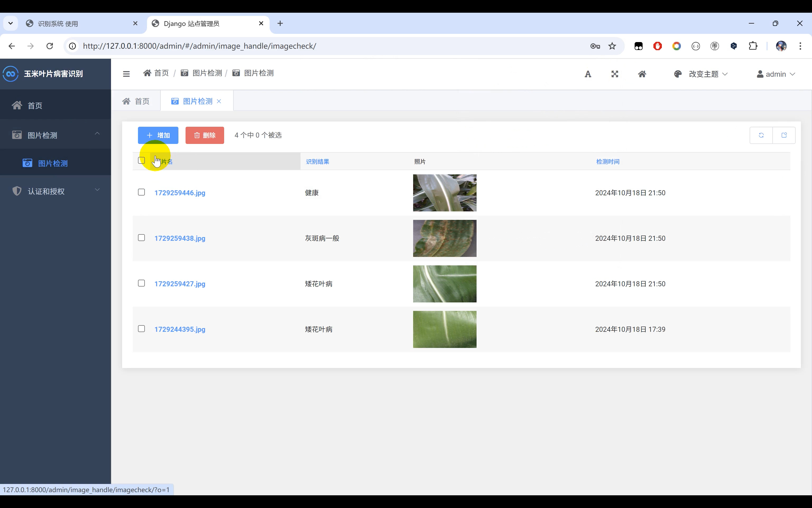Toggle the select-all header checkbox
The image size is (812, 508).
[141, 160]
